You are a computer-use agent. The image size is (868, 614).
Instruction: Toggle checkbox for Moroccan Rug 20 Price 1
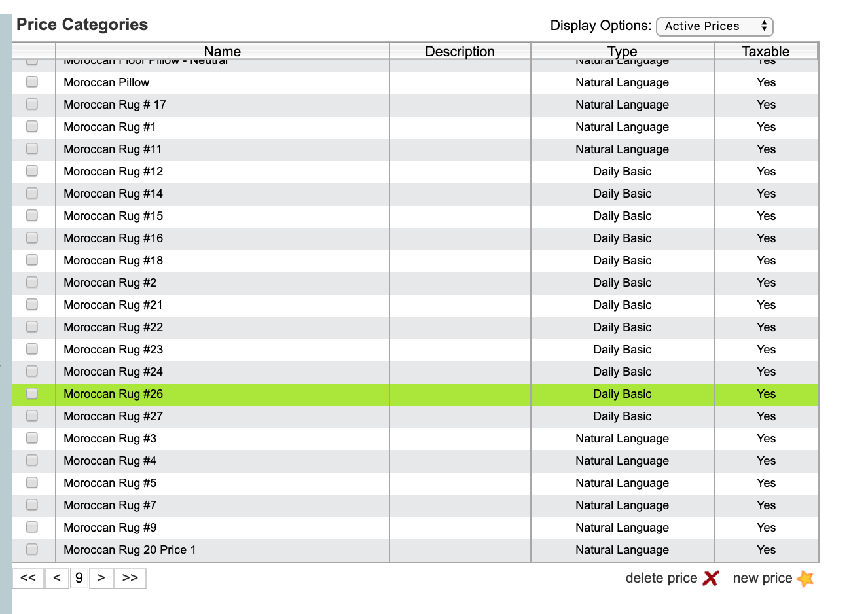[x=32, y=549]
